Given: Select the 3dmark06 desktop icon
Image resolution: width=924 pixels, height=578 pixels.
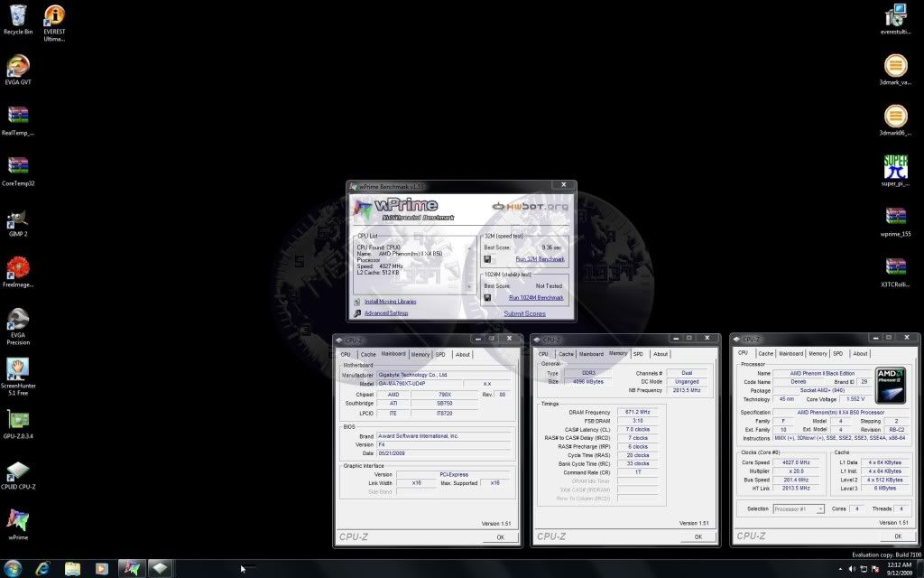Looking at the screenshot, I should (895, 117).
